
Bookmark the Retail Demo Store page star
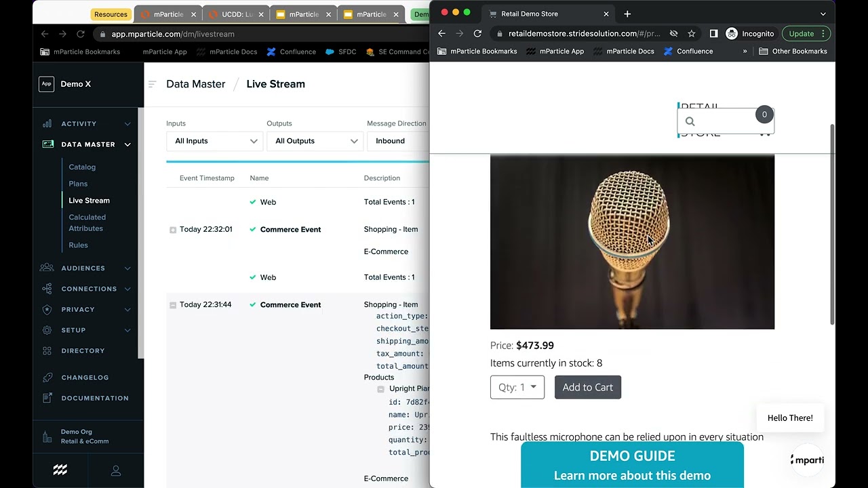click(x=692, y=33)
